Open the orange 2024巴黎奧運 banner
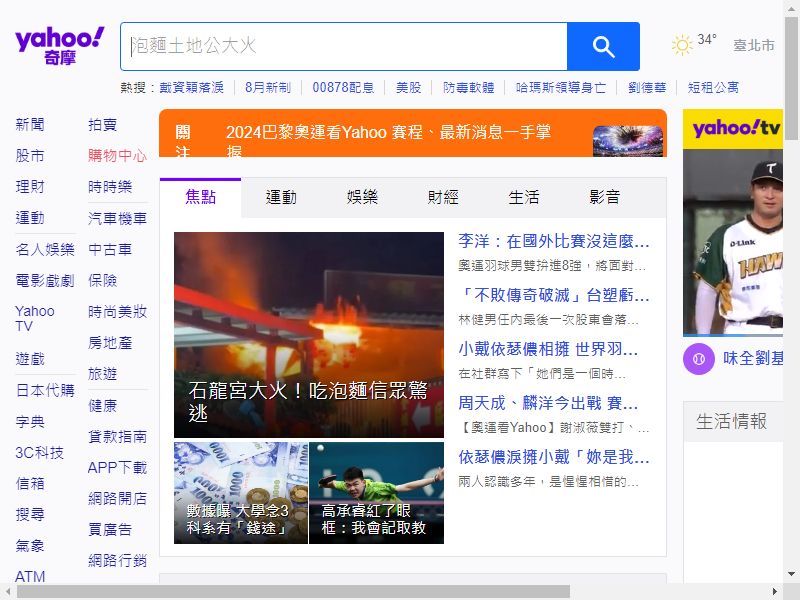 (x=413, y=133)
